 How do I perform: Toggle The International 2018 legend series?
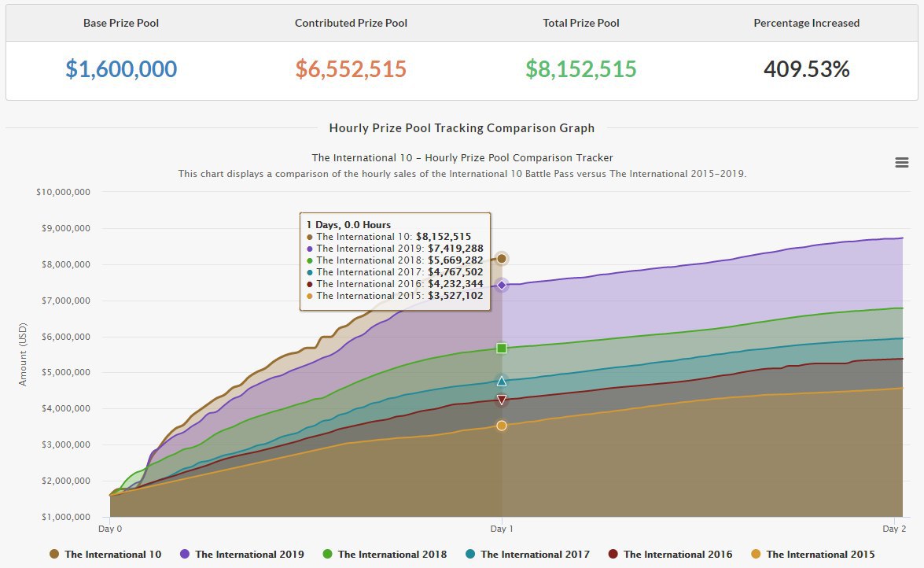tap(385, 554)
